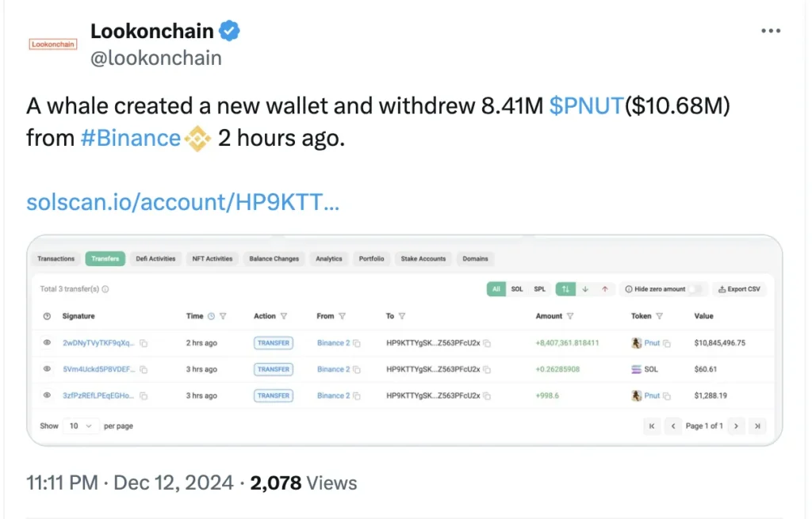
Task: Open the filter funnel on the Amount column
Action: [x=571, y=315]
